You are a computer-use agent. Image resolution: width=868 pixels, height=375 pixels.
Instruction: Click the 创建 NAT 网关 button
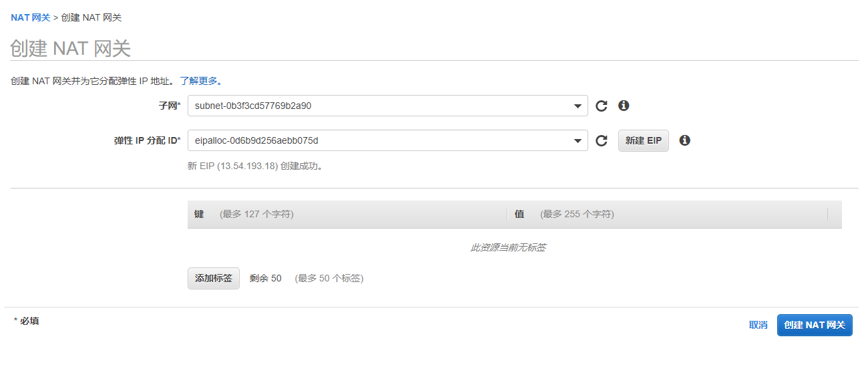(815, 325)
